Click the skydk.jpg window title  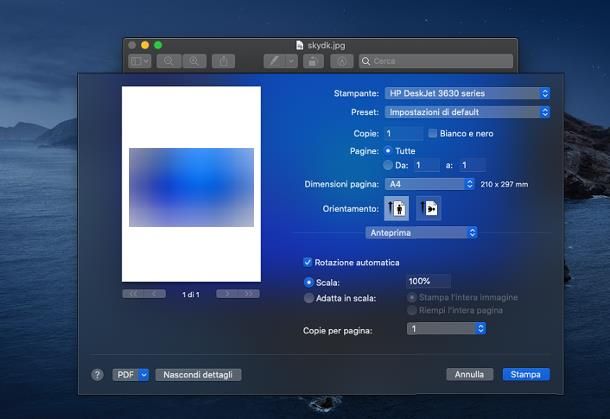[326, 45]
